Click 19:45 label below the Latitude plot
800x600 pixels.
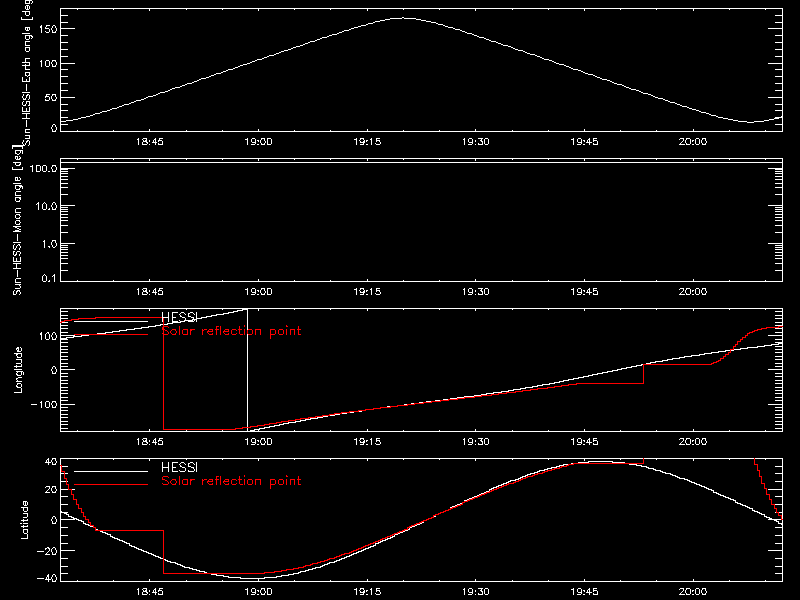click(584, 592)
